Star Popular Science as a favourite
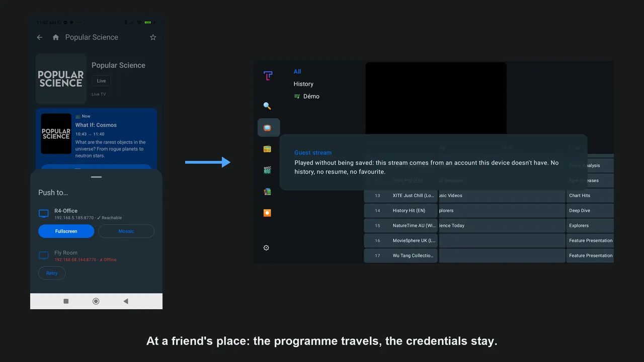 (153, 37)
